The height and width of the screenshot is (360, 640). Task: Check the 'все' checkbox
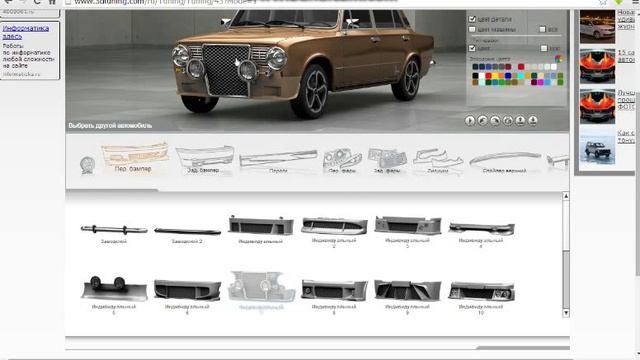[x=542, y=29]
